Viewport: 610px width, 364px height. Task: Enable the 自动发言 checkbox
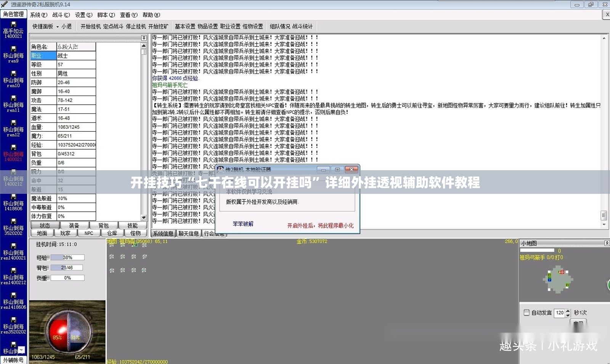[527, 313]
